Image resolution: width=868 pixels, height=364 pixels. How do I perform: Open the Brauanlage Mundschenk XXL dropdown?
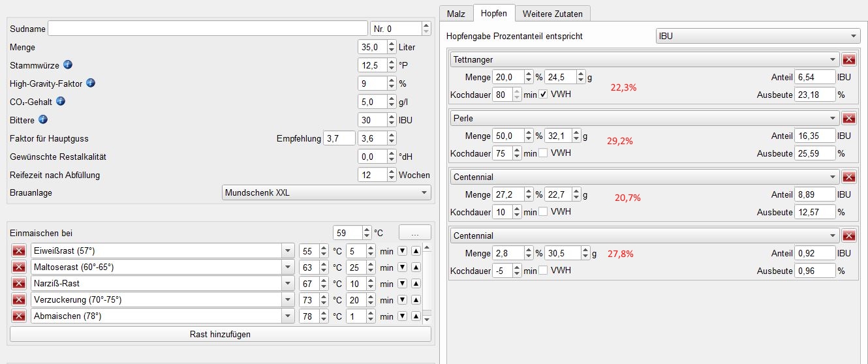click(326, 192)
